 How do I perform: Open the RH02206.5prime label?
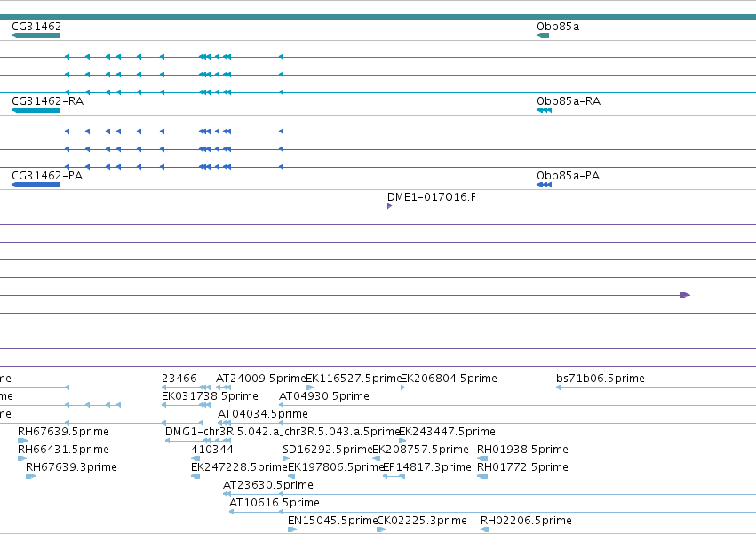pyautogui.click(x=526, y=521)
